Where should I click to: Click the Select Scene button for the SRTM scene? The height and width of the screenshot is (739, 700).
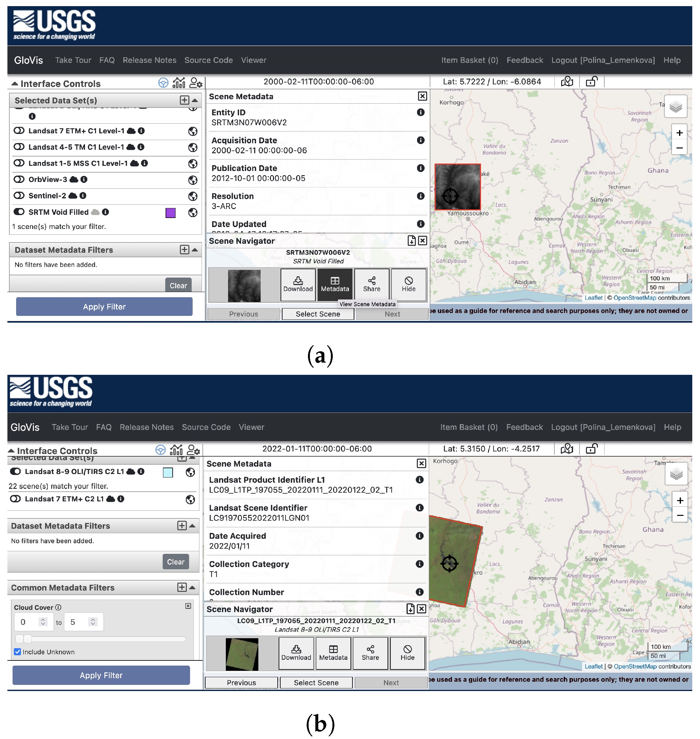318,314
